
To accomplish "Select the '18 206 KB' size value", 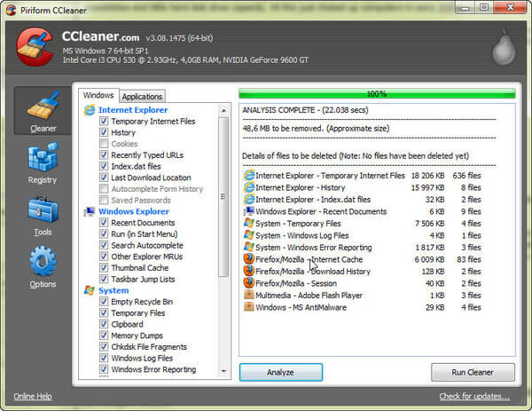I will [x=427, y=176].
